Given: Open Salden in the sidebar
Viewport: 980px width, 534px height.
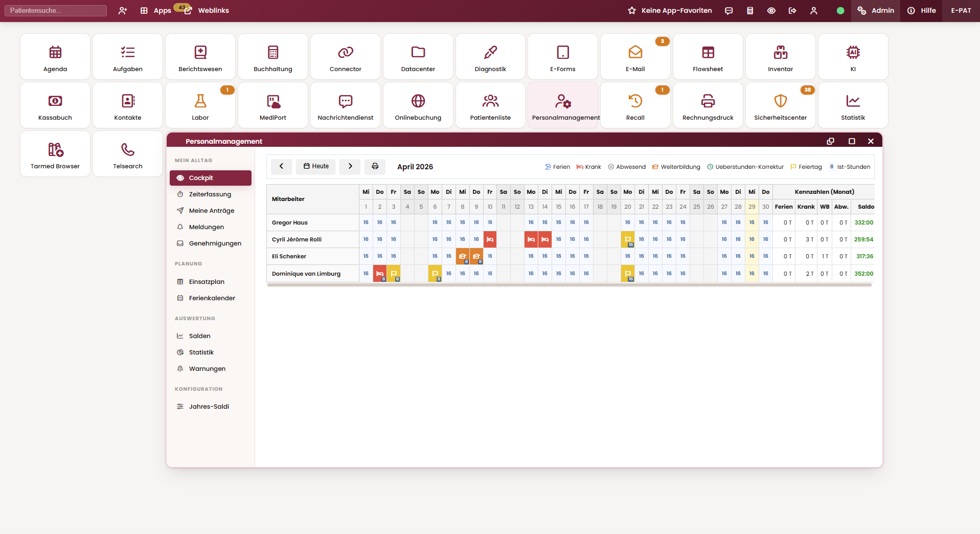Looking at the screenshot, I should [x=211, y=336].
